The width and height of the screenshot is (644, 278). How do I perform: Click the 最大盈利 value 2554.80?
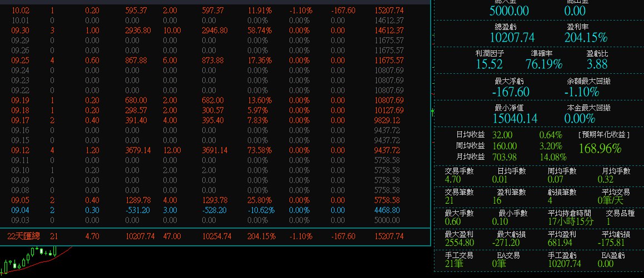(460, 242)
